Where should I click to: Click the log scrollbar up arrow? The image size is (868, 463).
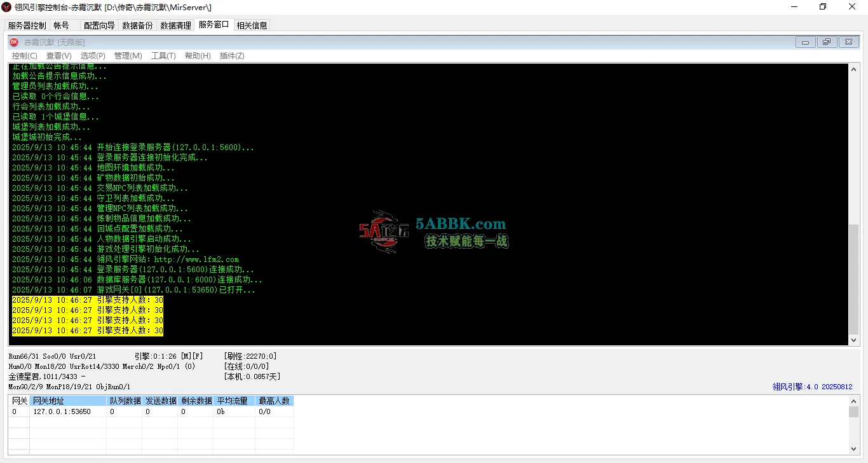[853, 69]
